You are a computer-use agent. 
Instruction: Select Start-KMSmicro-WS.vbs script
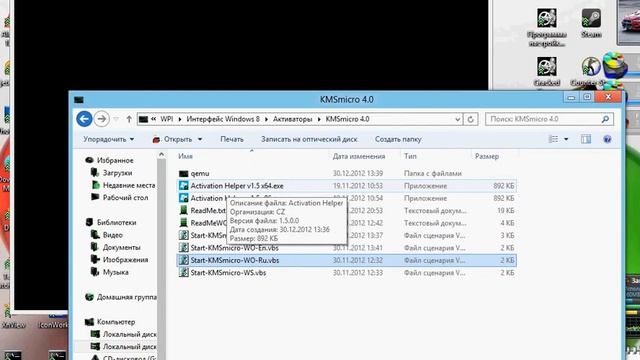click(x=228, y=273)
